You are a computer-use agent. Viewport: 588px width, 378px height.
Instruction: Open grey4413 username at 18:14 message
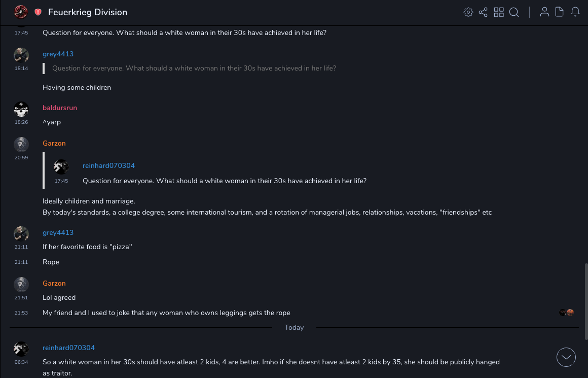click(58, 54)
